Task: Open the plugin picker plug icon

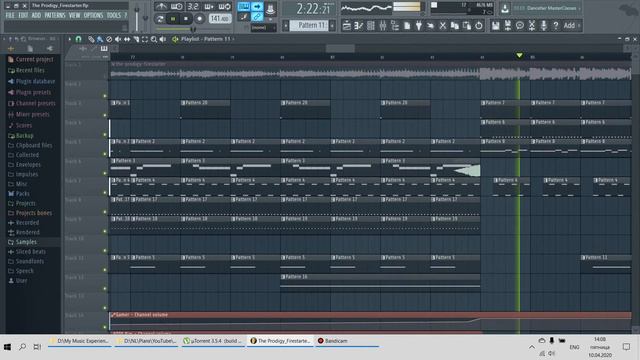Action: pos(419,26)
